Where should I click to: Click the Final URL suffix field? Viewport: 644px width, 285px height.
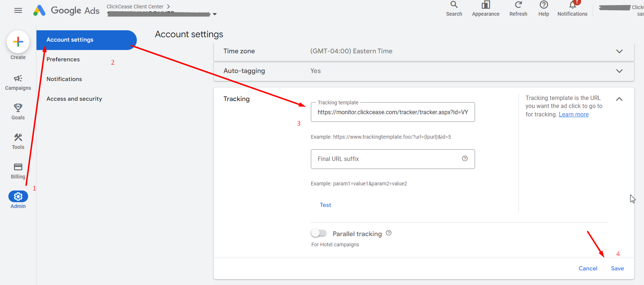[393, 159]
